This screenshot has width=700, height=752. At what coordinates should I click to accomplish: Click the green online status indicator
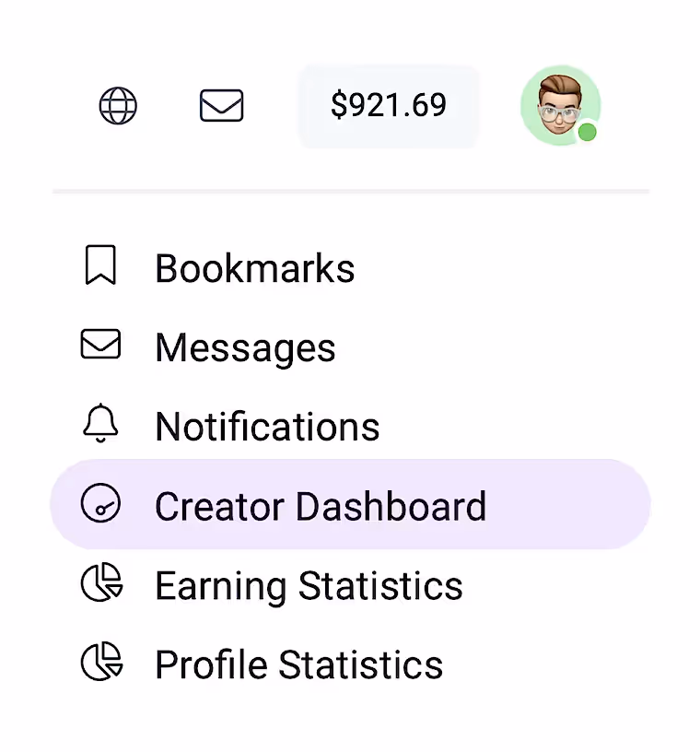588,133
